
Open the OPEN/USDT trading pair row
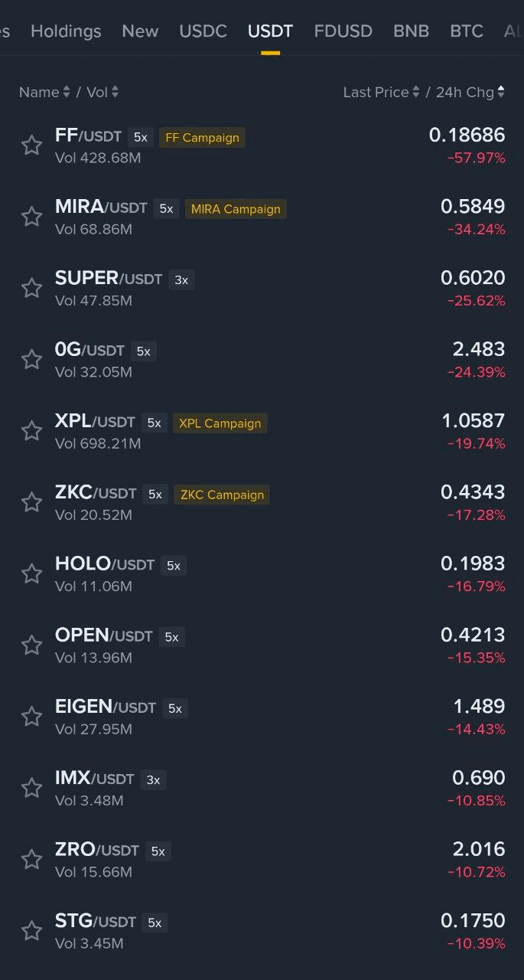262,645
